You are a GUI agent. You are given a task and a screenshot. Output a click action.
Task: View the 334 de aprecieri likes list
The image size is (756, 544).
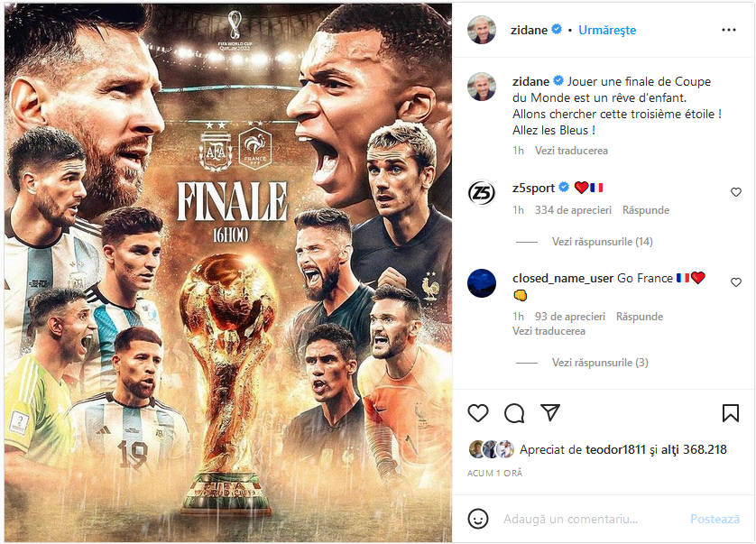[x=573, y=210]
